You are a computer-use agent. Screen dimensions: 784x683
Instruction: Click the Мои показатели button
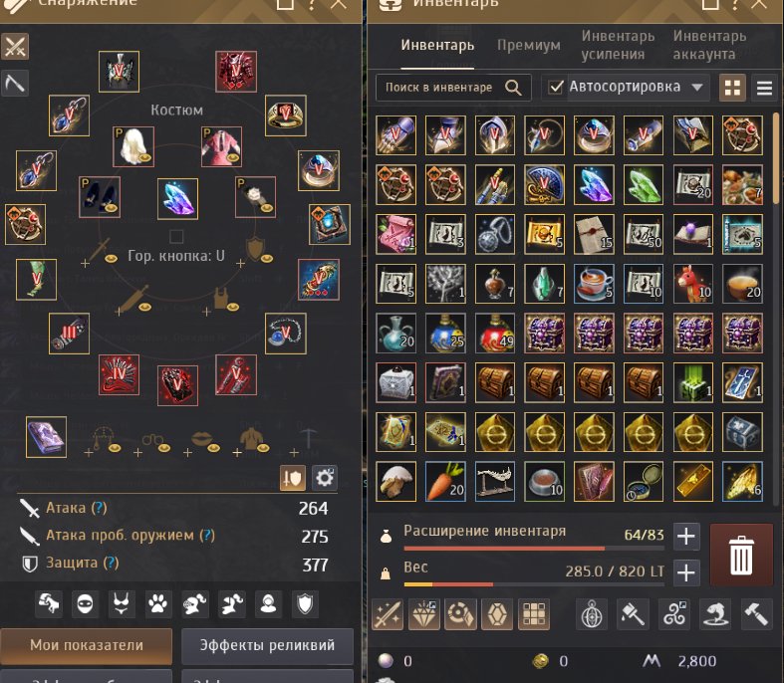pos(87,645)
